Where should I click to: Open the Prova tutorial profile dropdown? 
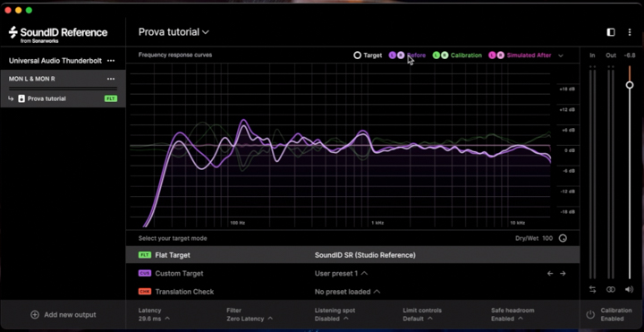point(174,32)
